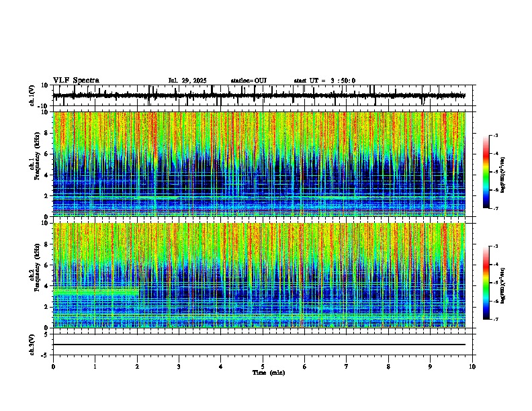Viewport: 532px width, 411px height.
Task: Click the green band near 3.5 kHz in ch.2
Action: pyautogui.click(x=96, y=291)
